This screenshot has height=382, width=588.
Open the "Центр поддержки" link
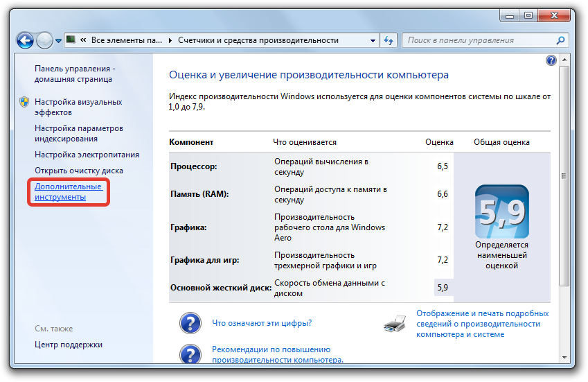pyautogui.click(x=68, y=345)
